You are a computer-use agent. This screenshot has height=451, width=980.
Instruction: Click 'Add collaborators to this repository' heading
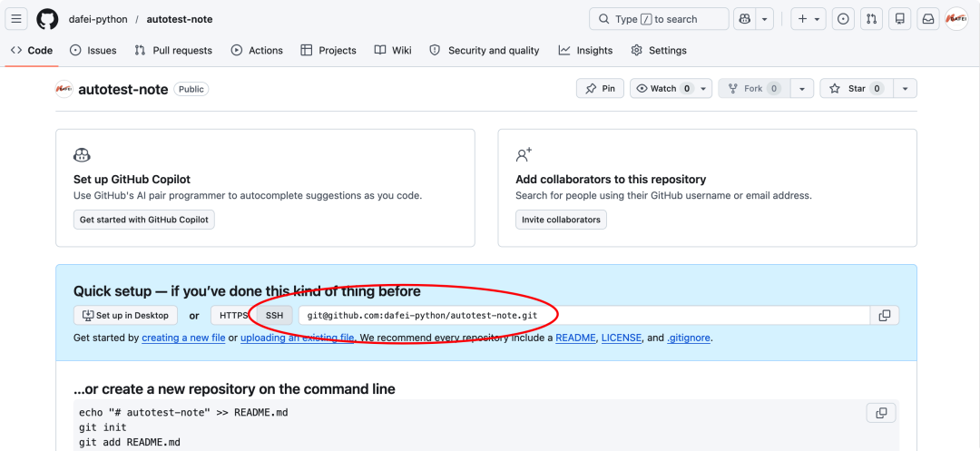(611, 180)
